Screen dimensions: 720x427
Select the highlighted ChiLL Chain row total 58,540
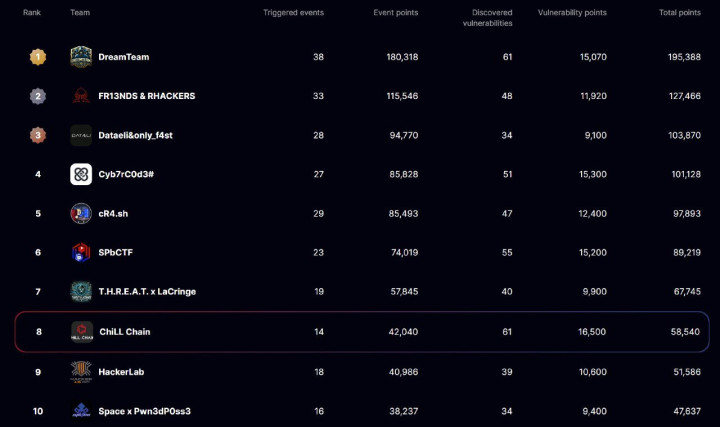point(685,332)
